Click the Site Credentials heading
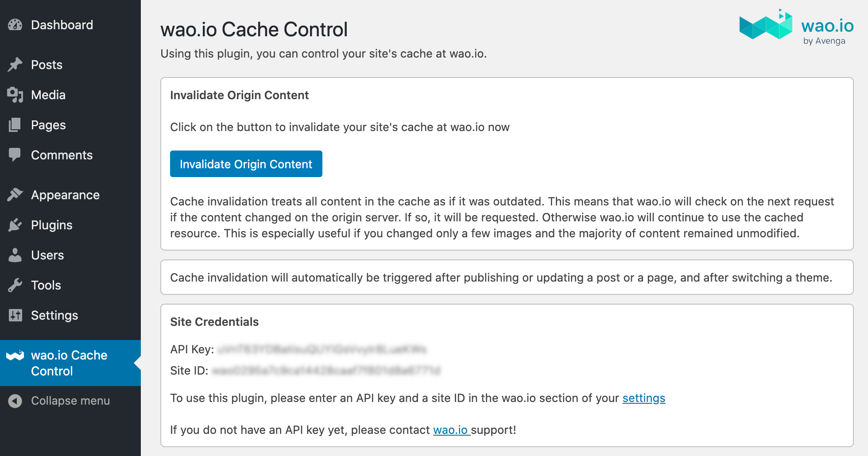 tap(214, 322)
